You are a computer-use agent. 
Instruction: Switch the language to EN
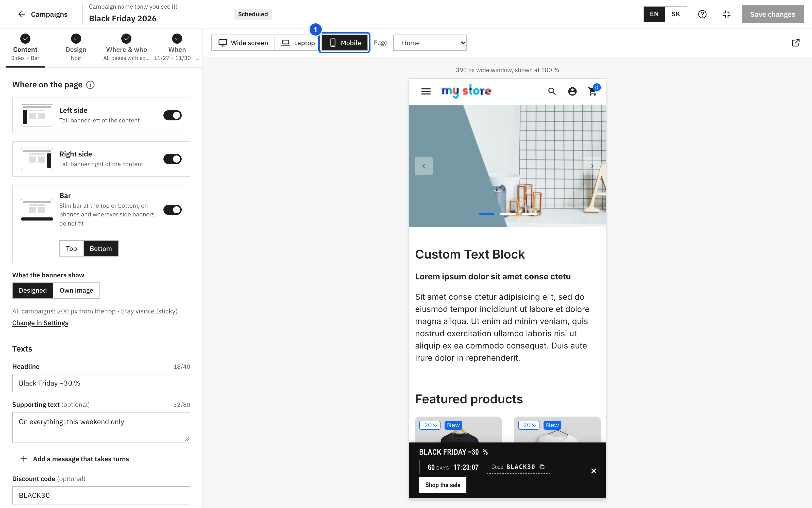pyautogui.click(x=654, y=14)
